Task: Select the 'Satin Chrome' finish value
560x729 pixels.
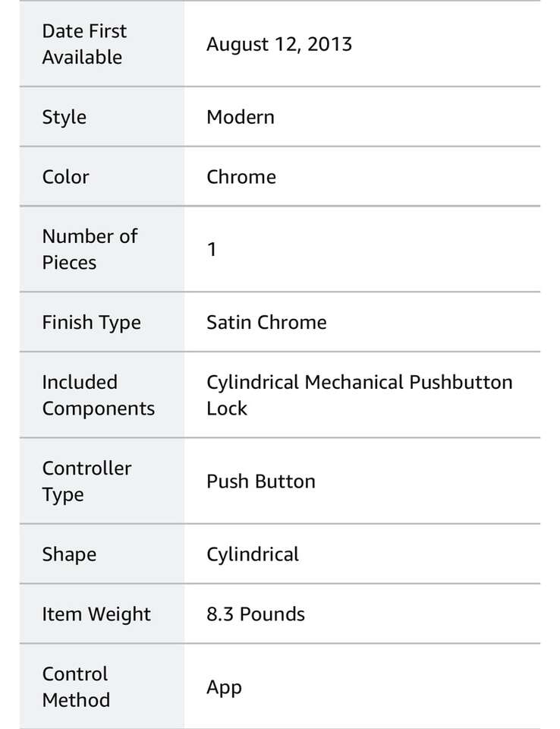Action: pyautogui.click(x=266, y=322)
